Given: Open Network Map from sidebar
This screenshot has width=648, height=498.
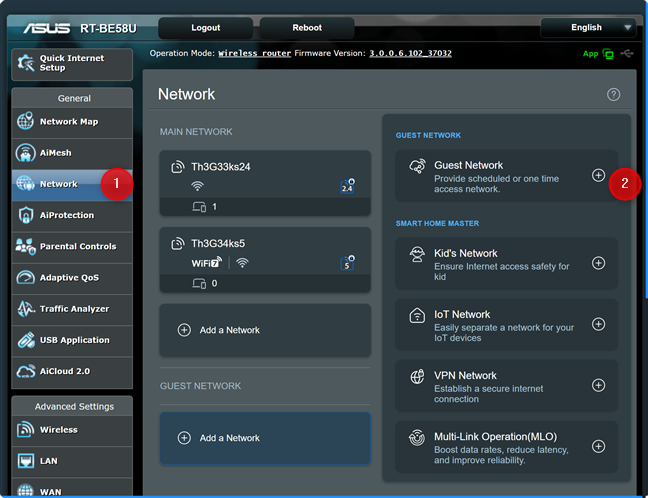Looking at the screenshot, I should pyautogui.click(x=72, y=122).
